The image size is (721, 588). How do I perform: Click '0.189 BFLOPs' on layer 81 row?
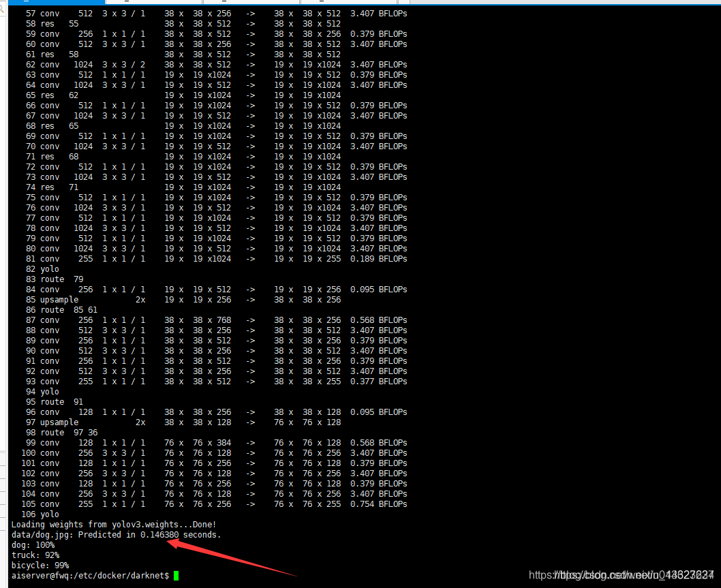(378, 259)
